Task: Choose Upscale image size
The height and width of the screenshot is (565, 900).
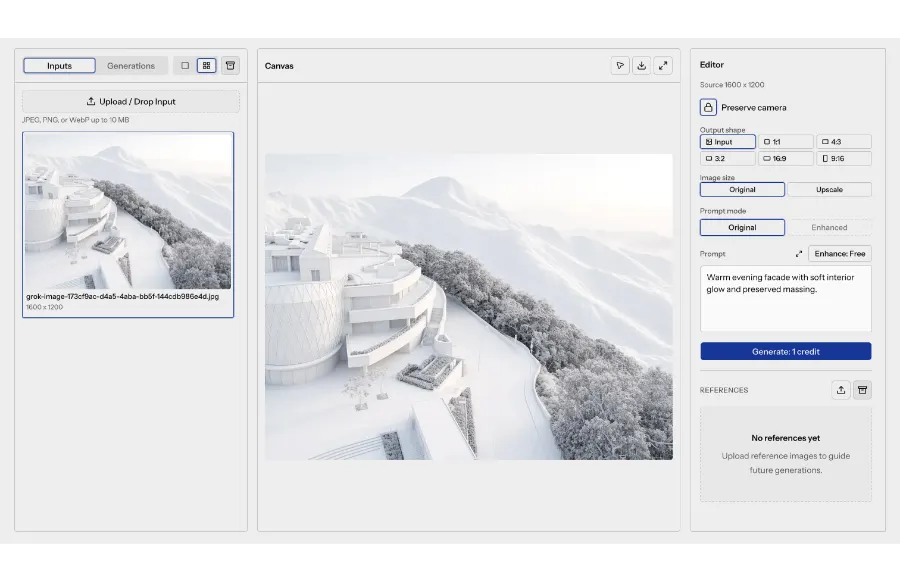Action: [x=829, y=189]
